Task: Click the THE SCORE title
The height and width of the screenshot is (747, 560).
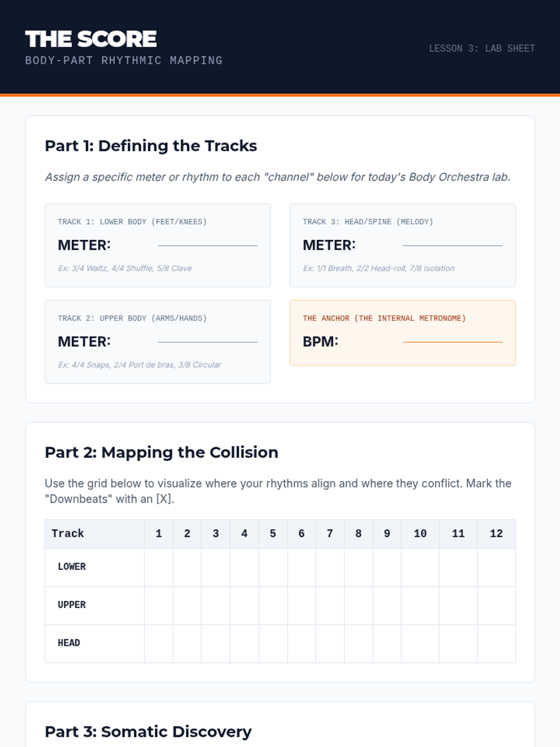Action: pos(91,39)
